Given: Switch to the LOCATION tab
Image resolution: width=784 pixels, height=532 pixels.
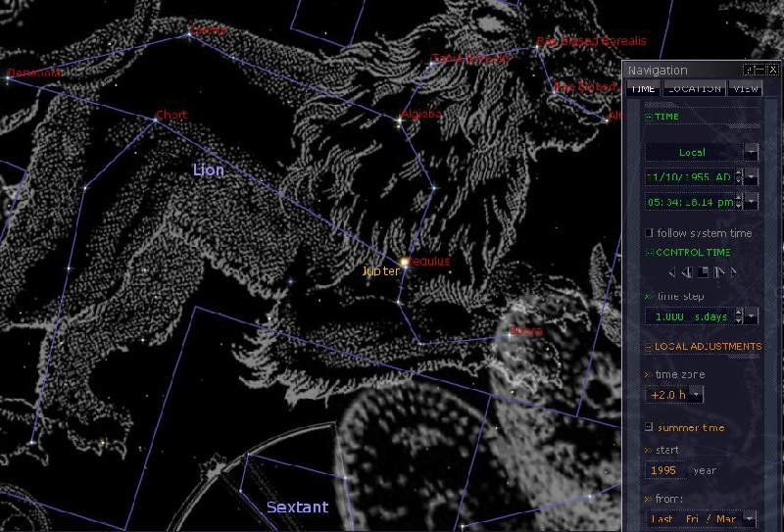Looking at the screenshot, I should point(695,88).
